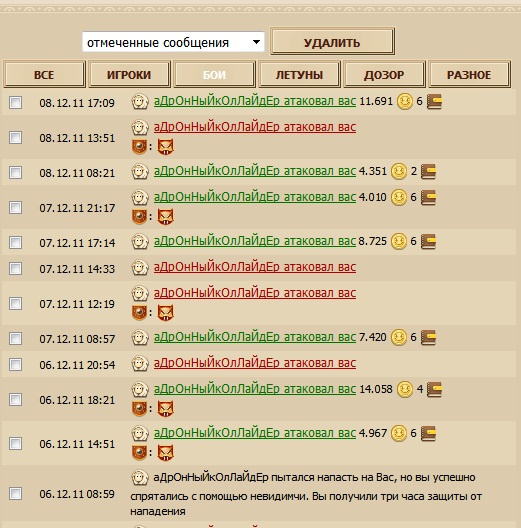This screenshot has height=528, width=521.
Task: Check the message dated 06.12.11 14:51
Action: (15, 443)
